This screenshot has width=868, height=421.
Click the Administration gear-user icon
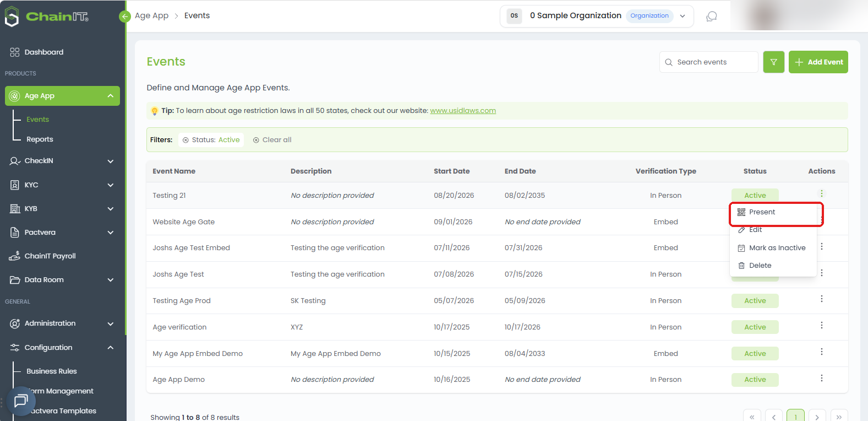click(15, 323)
